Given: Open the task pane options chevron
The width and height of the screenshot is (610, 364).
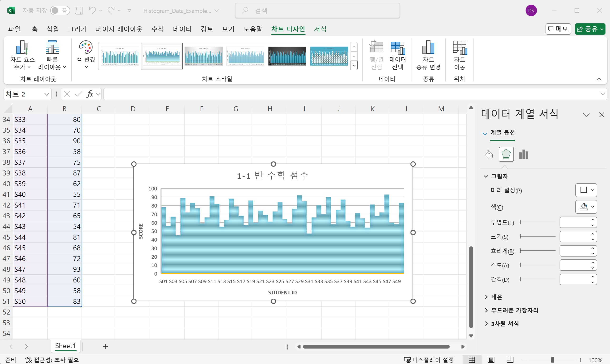Looking at the screenshot, I should click(586, 115).
